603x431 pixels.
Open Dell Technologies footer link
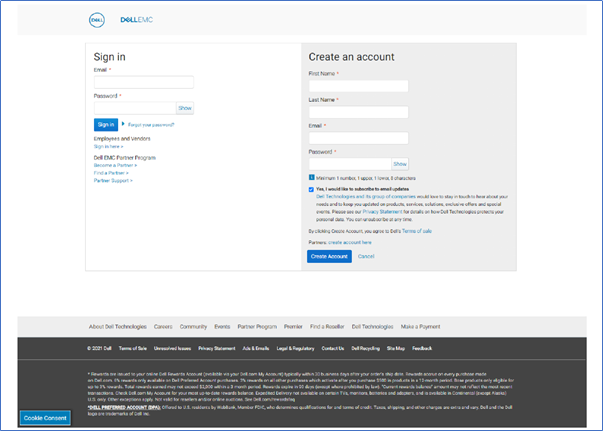point(373,327)
